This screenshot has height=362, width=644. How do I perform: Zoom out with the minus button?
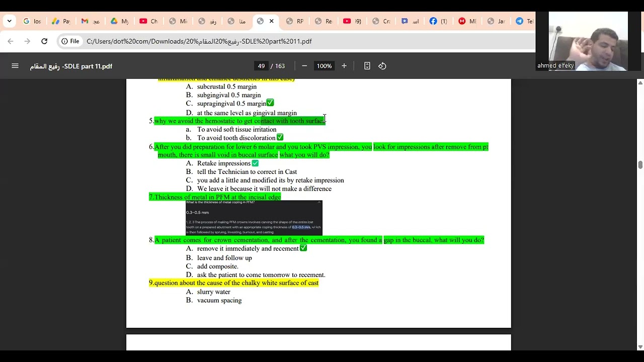tap(304, 66)
